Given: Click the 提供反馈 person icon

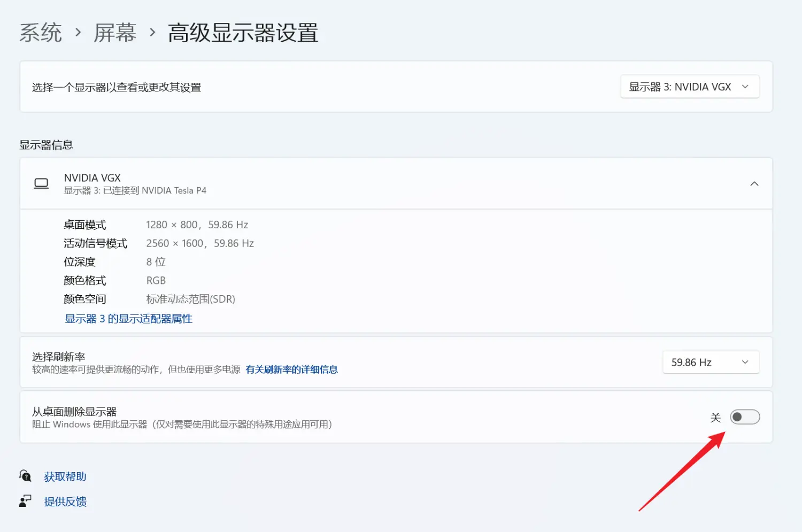Looking at the screenshot, I should point(25,501).
